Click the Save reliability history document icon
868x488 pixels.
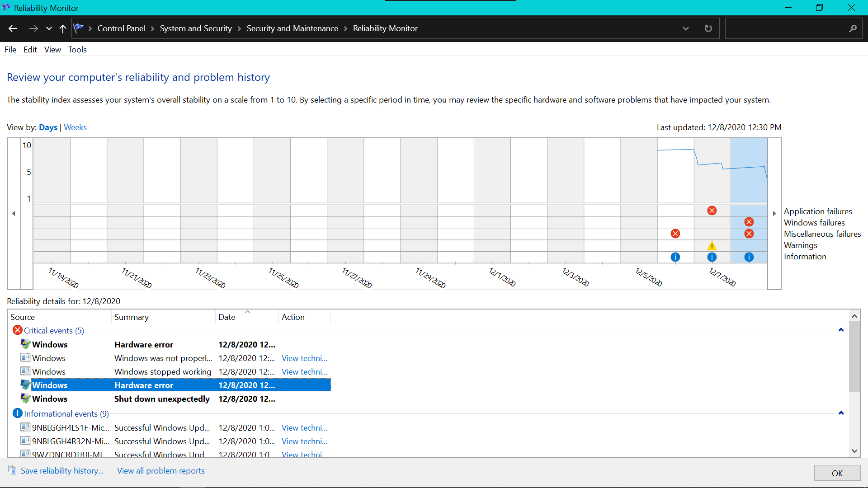[12, 470]
